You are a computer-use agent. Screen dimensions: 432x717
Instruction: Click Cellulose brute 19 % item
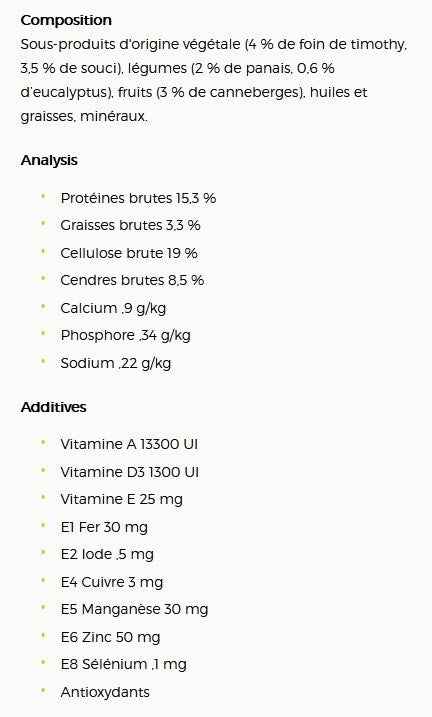coord(129,253)
